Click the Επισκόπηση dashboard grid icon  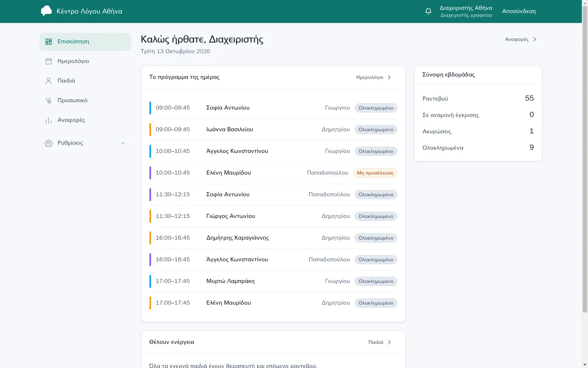49,42
